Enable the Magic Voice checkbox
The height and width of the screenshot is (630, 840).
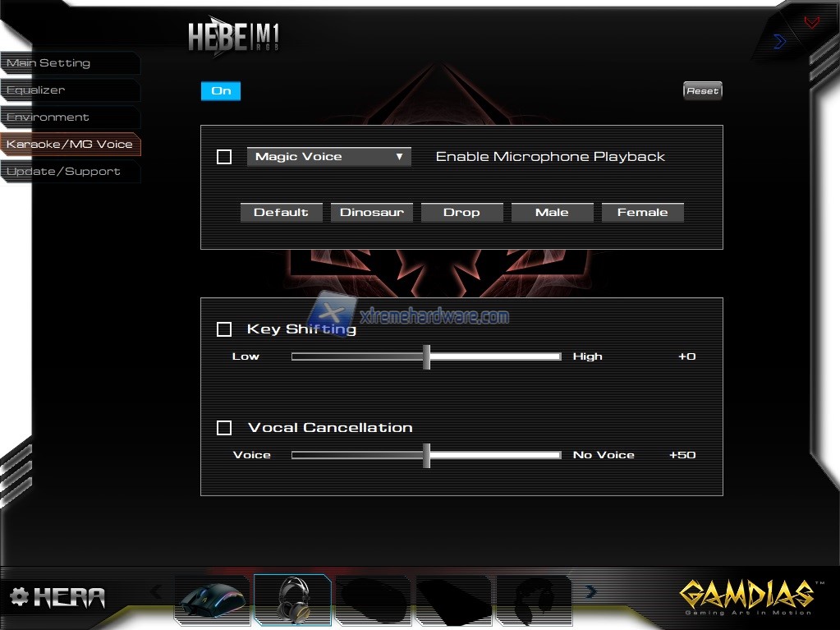point(224,157)
